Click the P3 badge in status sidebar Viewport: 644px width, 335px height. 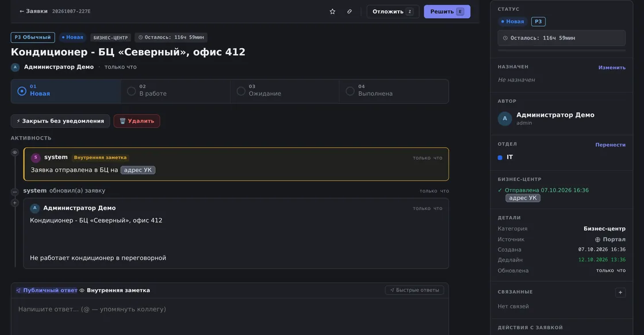click(538, 22)
